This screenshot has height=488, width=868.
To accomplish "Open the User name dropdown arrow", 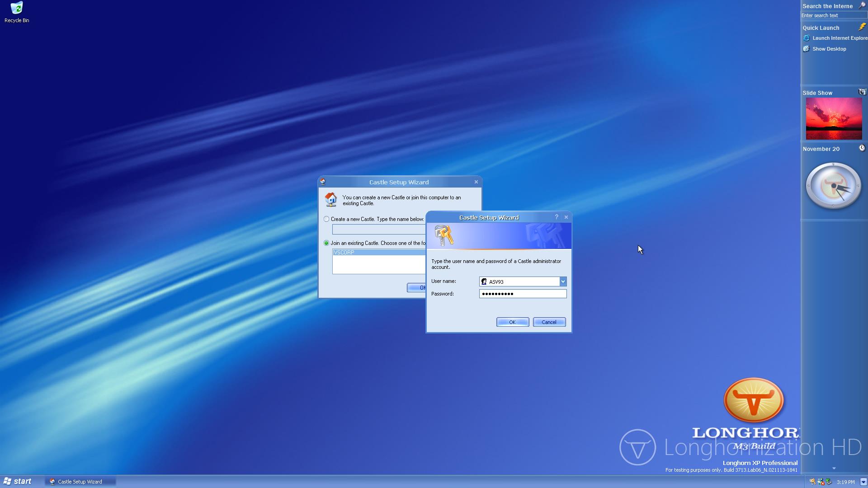I will coord(563,282).
